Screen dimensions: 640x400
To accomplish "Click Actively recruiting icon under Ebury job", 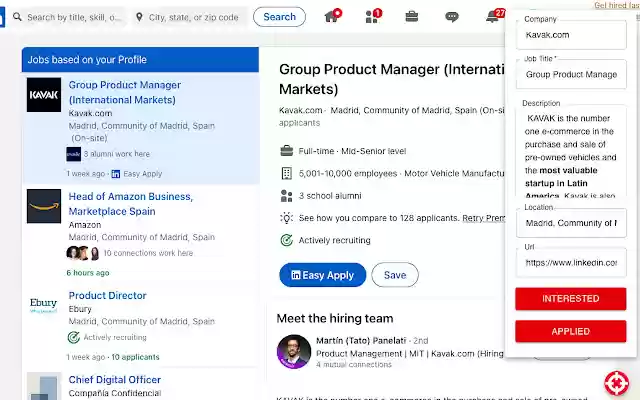I will [73, 338].
